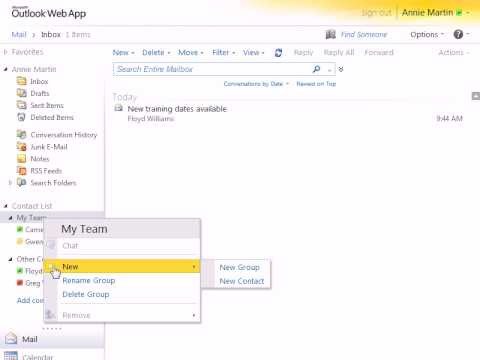The width and height of the screenshot is (480, 360).
Task: Click the refresh mail icon
Action: pyautogui.click(x=278, y=53)
